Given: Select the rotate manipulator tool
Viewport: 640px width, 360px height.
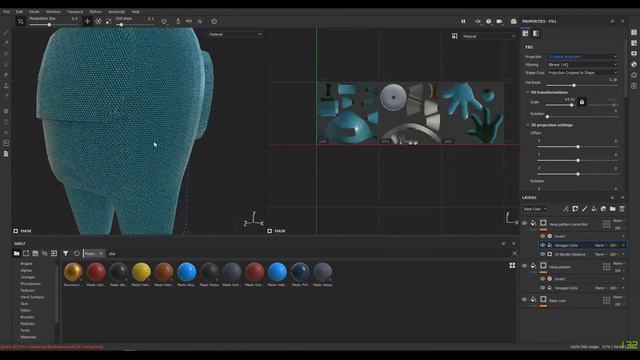Looking at the screenshot, I should pyautogui.click(x=98, y=21).
